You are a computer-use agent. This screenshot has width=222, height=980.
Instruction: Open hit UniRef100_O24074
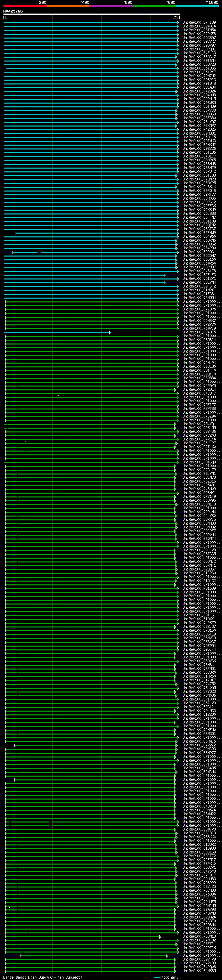pyautogui.click(x=199, y=26)
